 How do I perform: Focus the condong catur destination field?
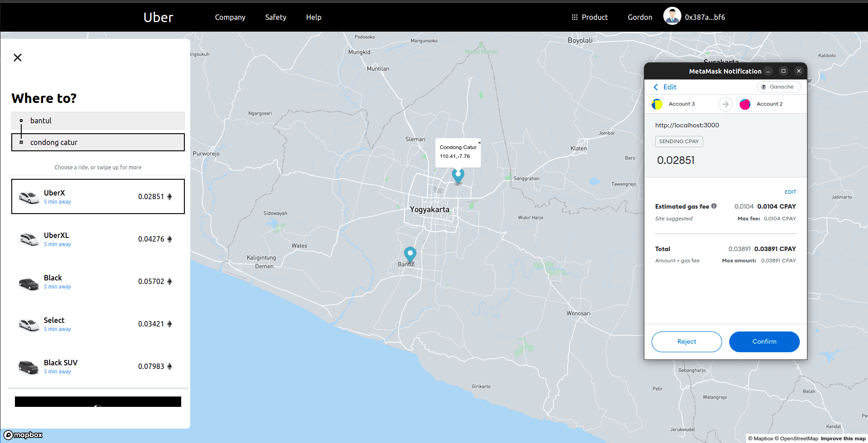tap(98, 142)
